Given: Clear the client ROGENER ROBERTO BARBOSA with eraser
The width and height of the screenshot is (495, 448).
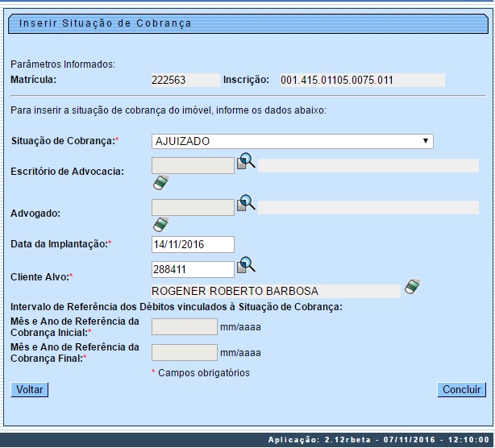Looking at the screenshot, I should [x=413, y=287].
